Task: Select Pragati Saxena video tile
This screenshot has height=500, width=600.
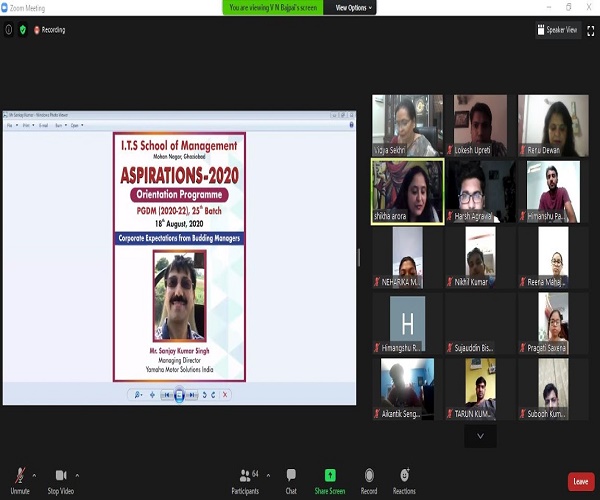Action: coord(553,323)
